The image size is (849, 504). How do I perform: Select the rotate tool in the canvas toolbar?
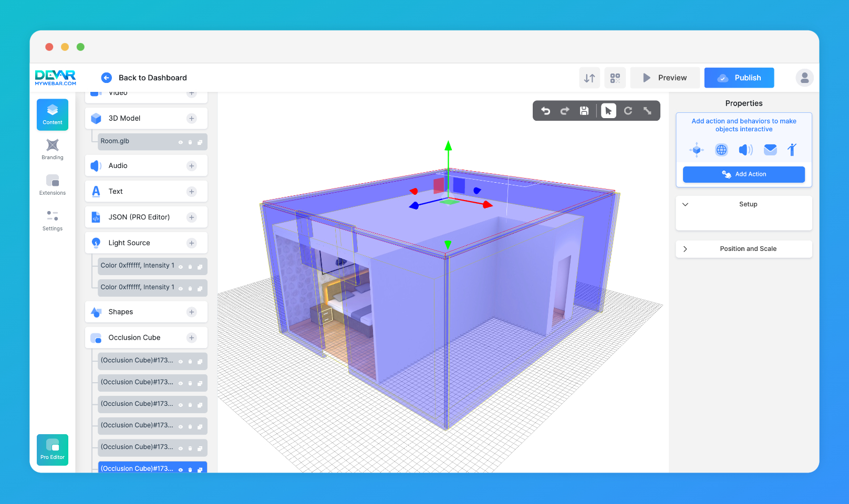(x=628, y=111)
